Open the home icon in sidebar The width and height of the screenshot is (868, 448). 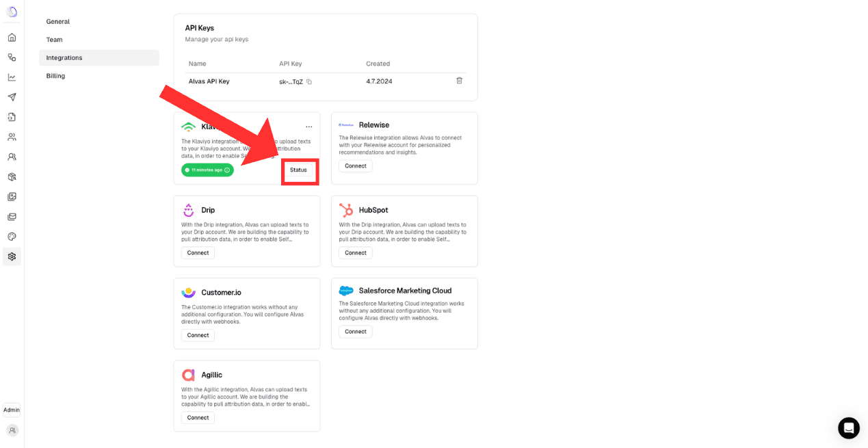12,38
